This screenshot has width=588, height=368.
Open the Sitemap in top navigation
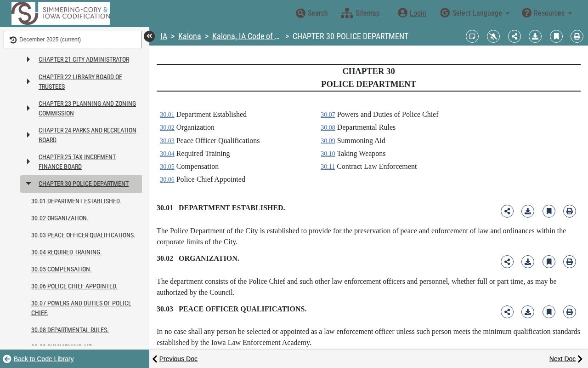click(361, 13)
